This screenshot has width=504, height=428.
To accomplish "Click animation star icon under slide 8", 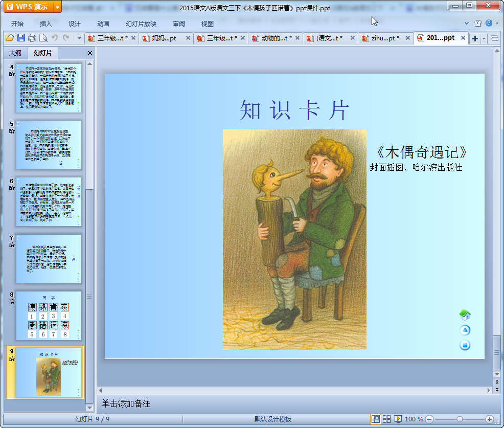I will tap(12, 302).
